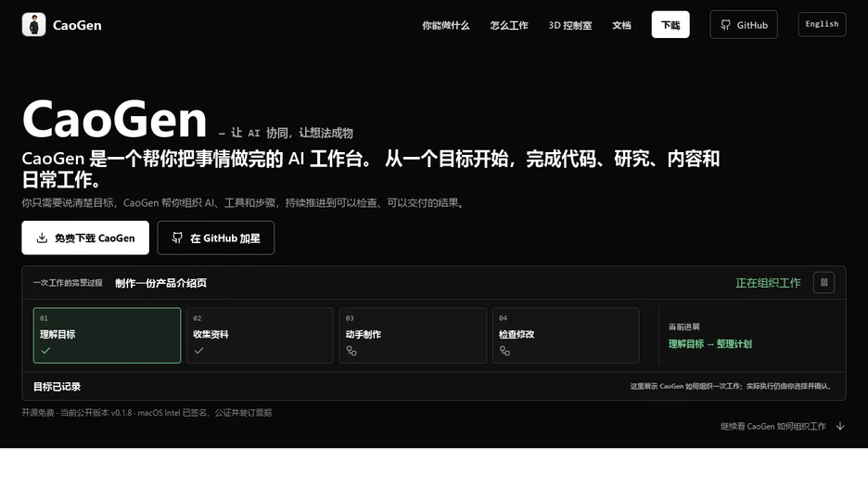Open the 你能做什么 nav item

pos(446,25)
